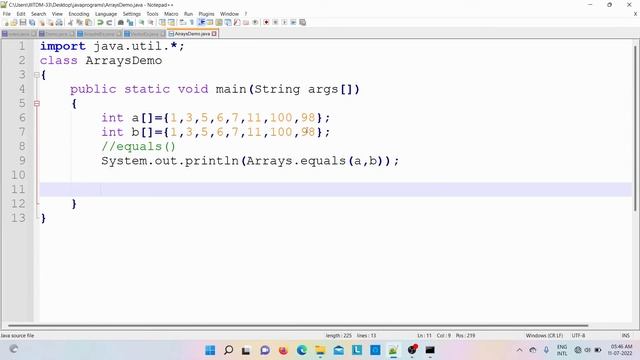Collapse the class fold marker at line 3
Screen dimensions: 640x360
(37, 75)
